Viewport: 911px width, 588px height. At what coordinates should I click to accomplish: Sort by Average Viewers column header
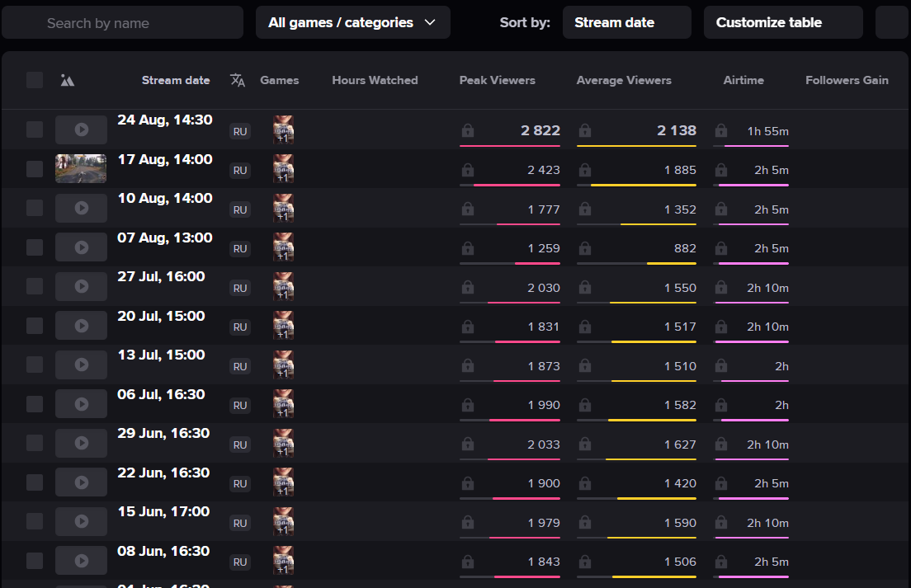click(x=624, y=80)
